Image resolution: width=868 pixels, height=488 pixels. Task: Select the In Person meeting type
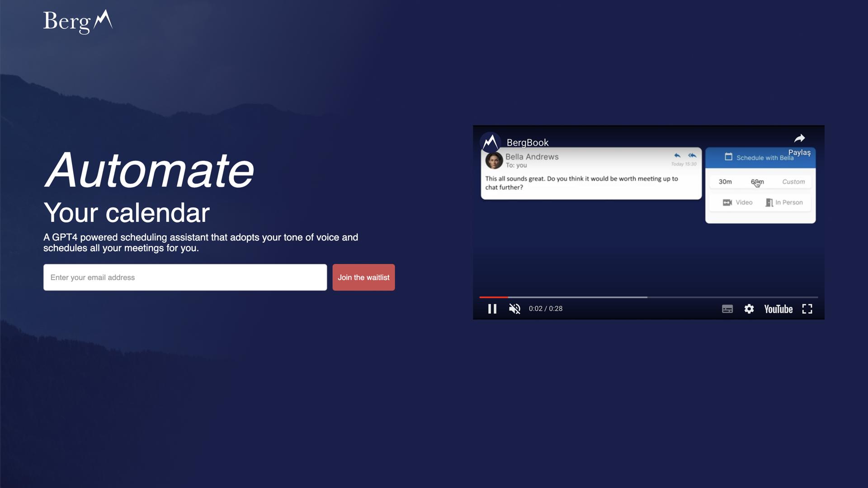pos(784,202)
